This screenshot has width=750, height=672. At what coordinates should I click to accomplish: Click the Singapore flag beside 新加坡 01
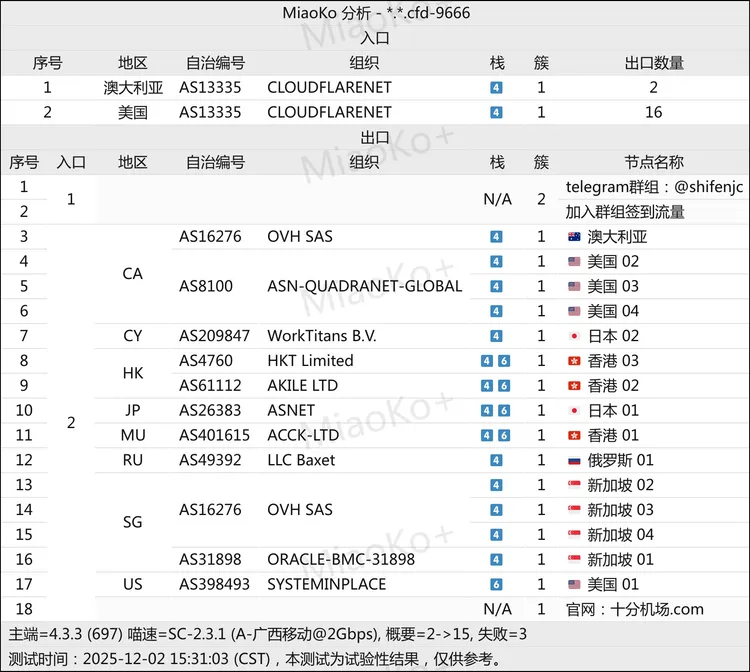pos(573,559)
